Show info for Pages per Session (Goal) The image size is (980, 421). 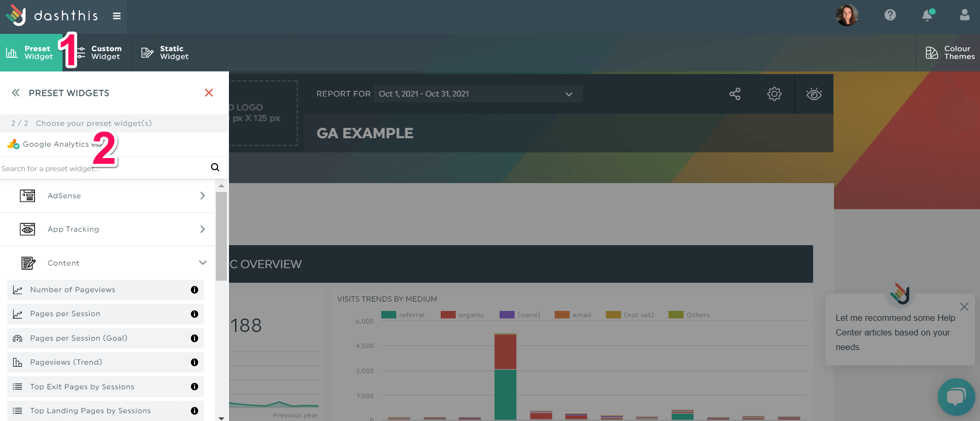click(x=195, y=338)
